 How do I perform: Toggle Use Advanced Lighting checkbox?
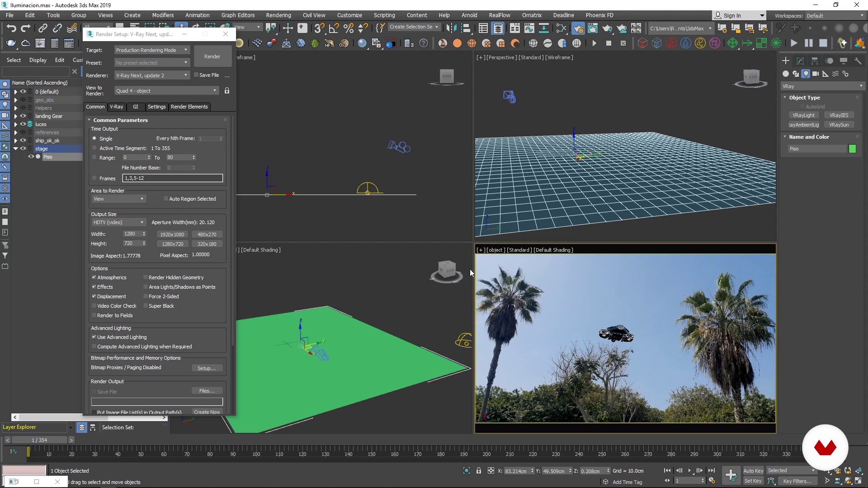[x=94, y=337]
